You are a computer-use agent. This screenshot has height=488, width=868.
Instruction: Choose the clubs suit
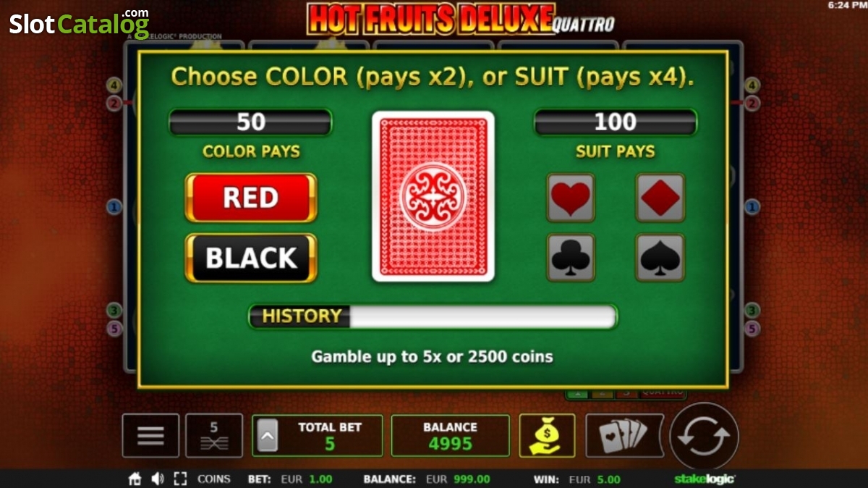[x=571, y=257]
